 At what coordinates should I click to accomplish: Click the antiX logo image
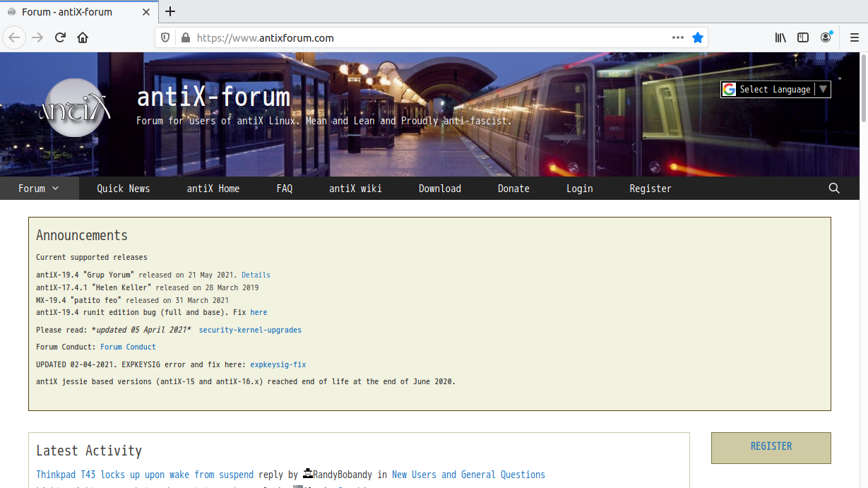tap(74, 109)
